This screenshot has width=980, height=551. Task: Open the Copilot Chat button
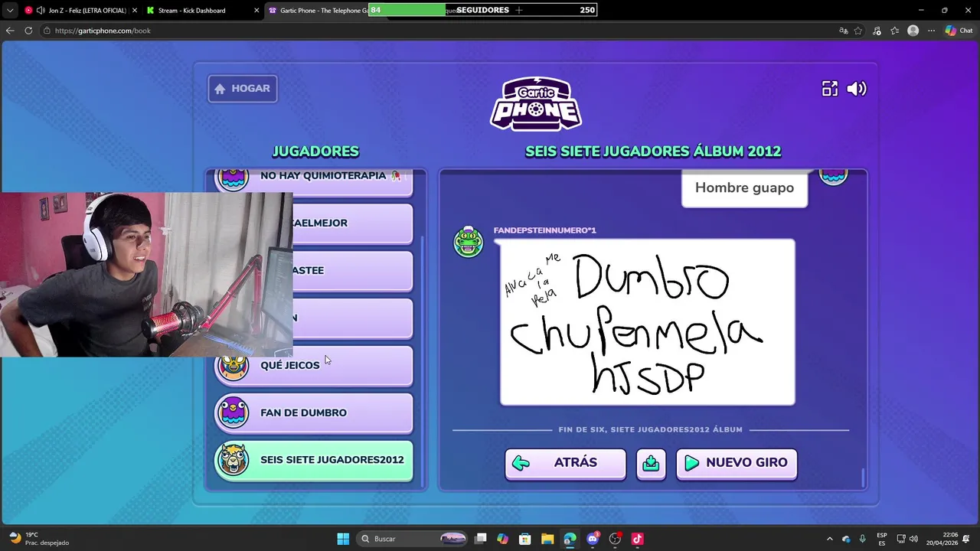(x=959, y=31)
